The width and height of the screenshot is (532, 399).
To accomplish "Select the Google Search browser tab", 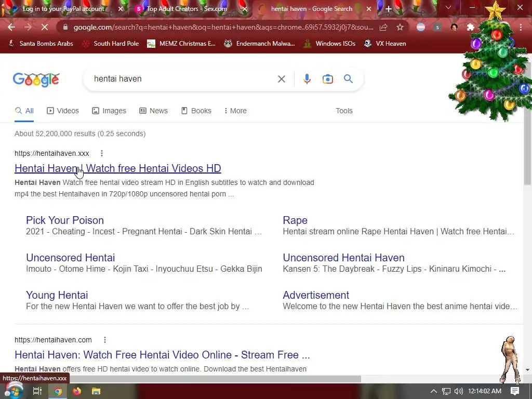I will (x=312, y=9).
